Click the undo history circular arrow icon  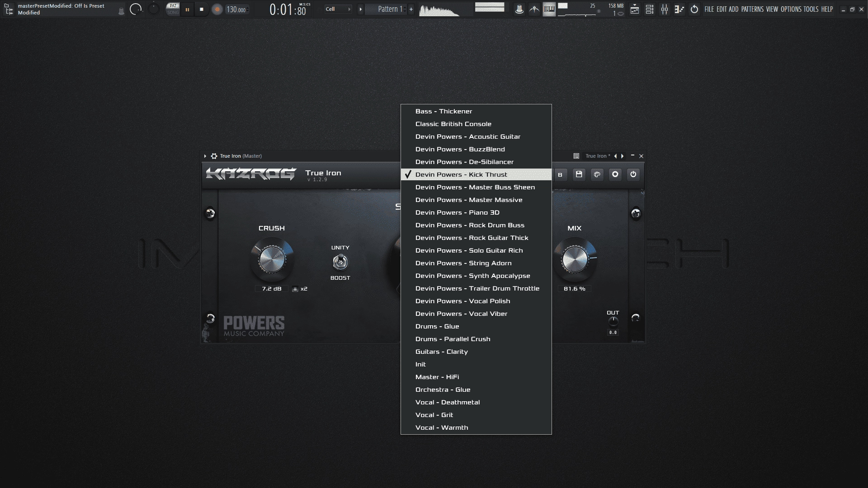coord(694,9)
